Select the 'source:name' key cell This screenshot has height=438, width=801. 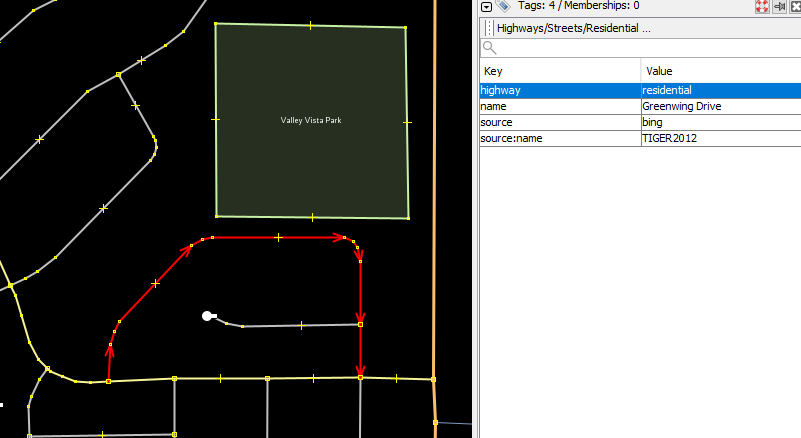[x=560, y=139]
